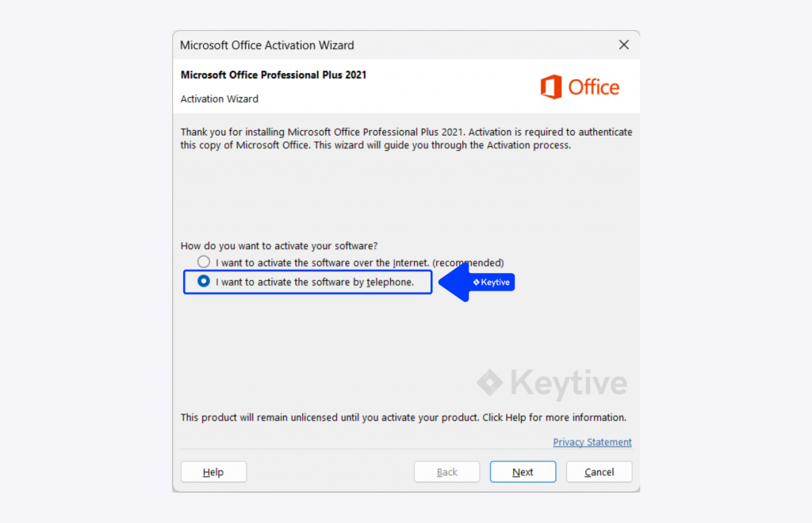Click the gray Keytive diamond watermark icon
Viewport: 812px width, 523px height.
[x=490, y=383]
